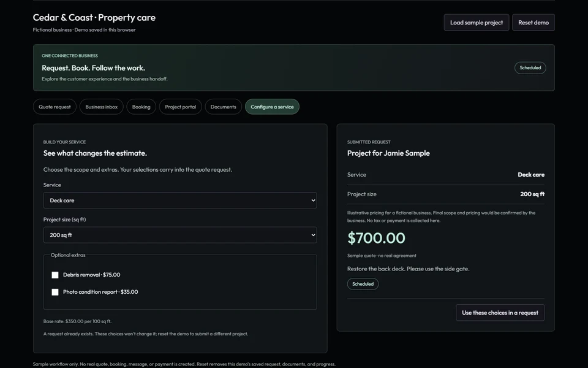Select the Documents tab

pos(223,107)
